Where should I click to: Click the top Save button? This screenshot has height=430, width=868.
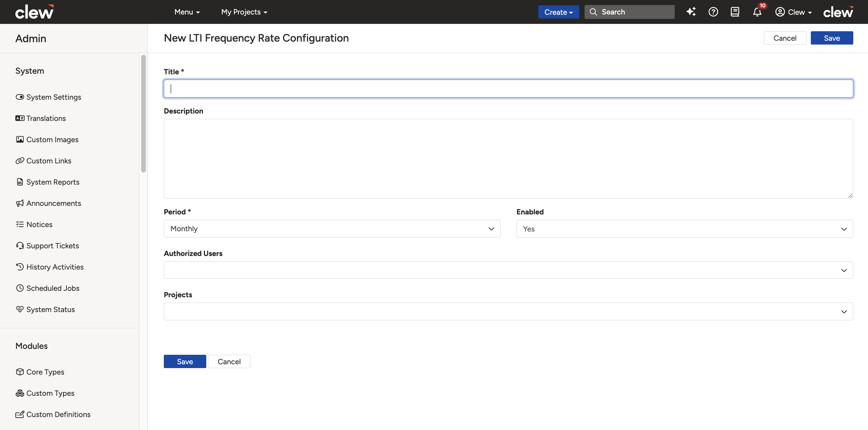[831, 38]
